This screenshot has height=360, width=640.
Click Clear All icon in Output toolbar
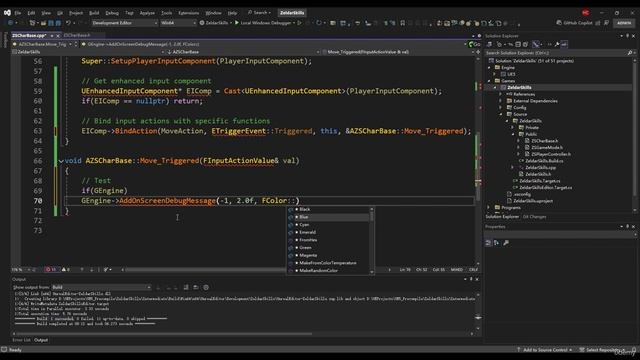tap(186, 287)
